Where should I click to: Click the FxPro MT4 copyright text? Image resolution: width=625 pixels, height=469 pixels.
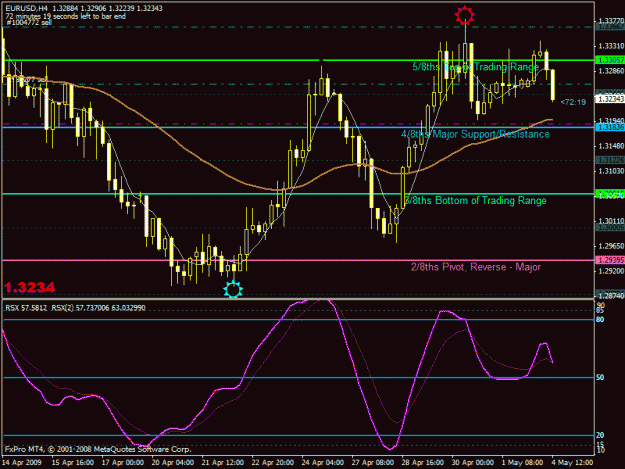click(98, 449)
